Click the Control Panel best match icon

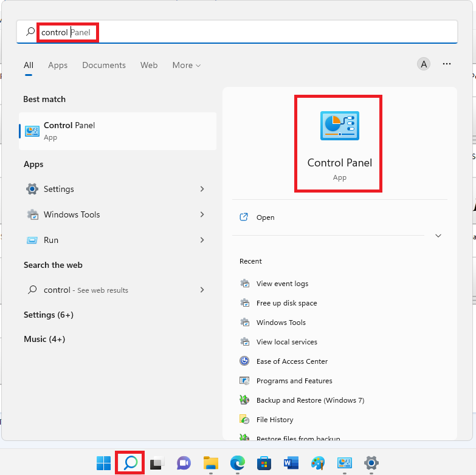click(x=32, y=131)
